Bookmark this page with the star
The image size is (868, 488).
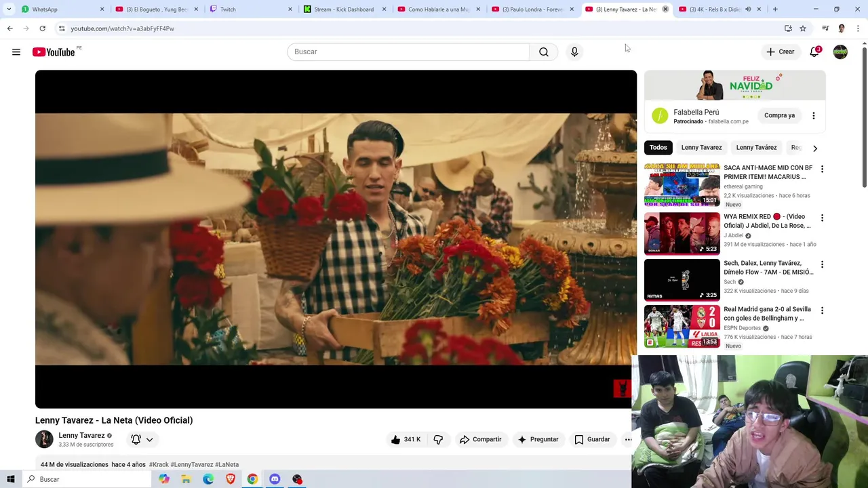pyautogui.click(x=803, y=28)
